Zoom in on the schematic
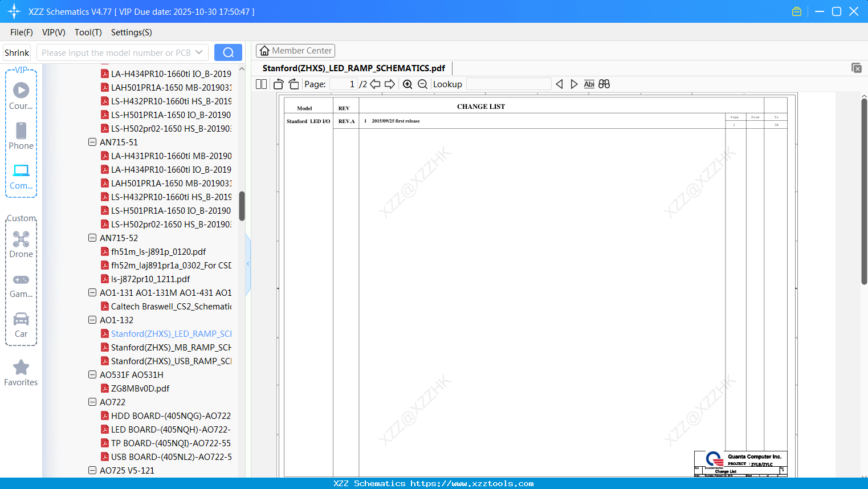Viewport: 868px width, 489px height. pos(407,84)
